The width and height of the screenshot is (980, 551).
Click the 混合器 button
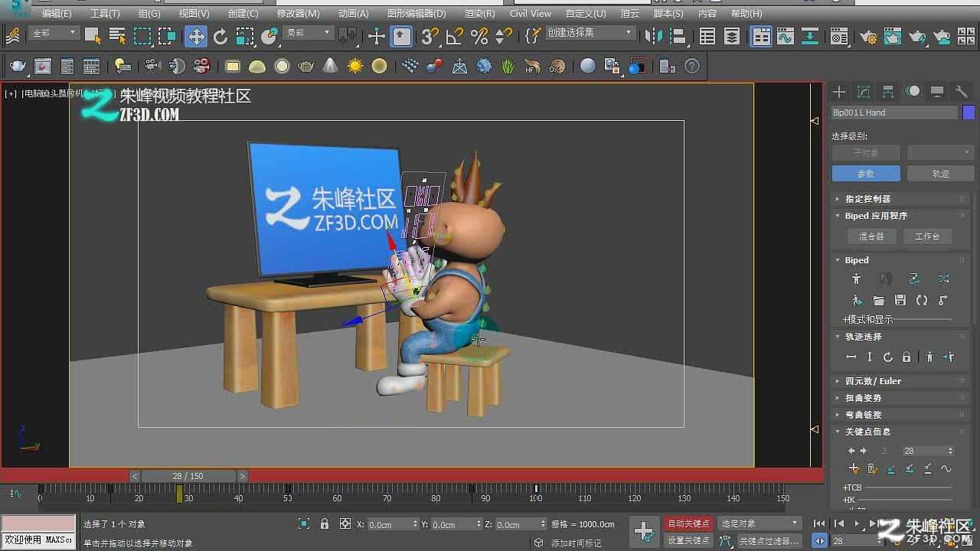click(871, 236)
